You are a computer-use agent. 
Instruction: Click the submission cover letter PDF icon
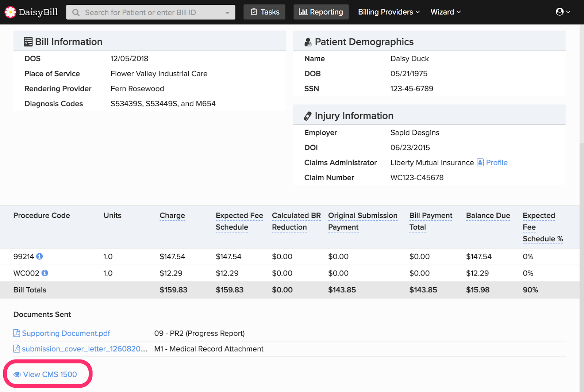[16, 349]
